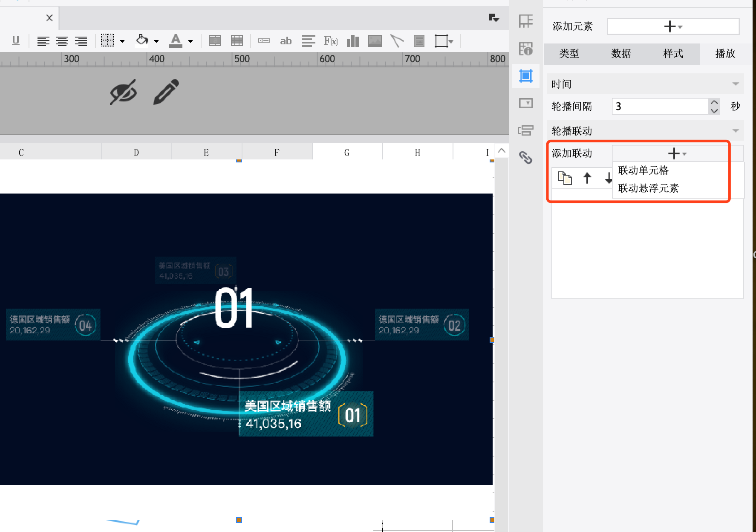Center-align the cell text
This screenshot has width=756, height=532.
(62, 41)
